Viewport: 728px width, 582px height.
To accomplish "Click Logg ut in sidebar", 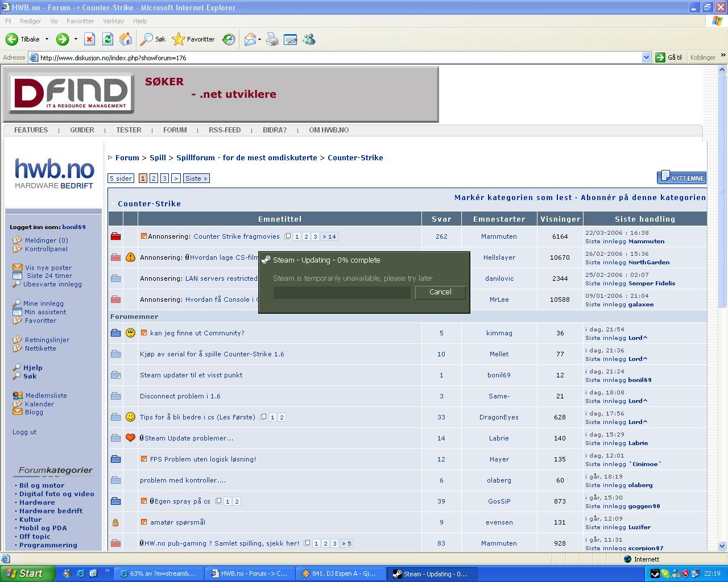I will pyautogui.click(x=24, y=432).
